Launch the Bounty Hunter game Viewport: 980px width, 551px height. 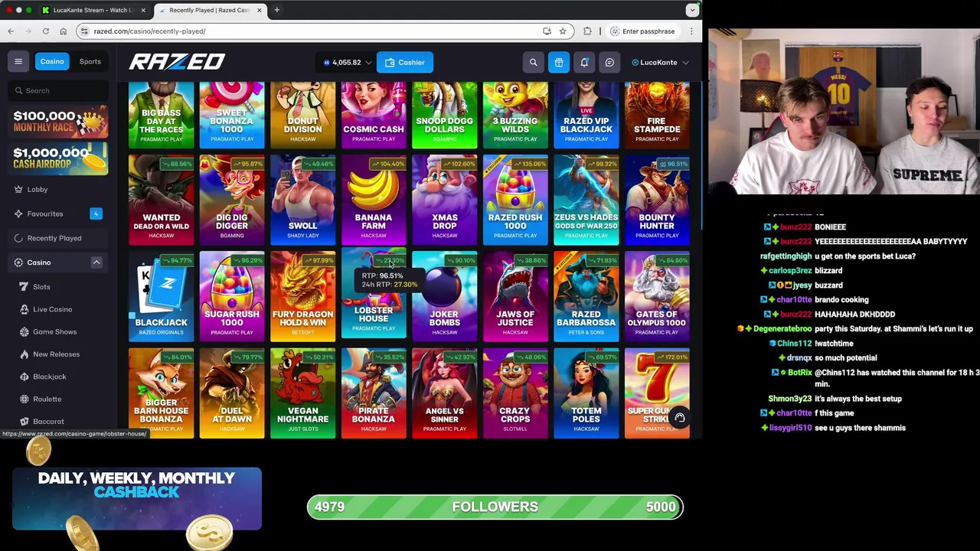[x=657, y=200]
